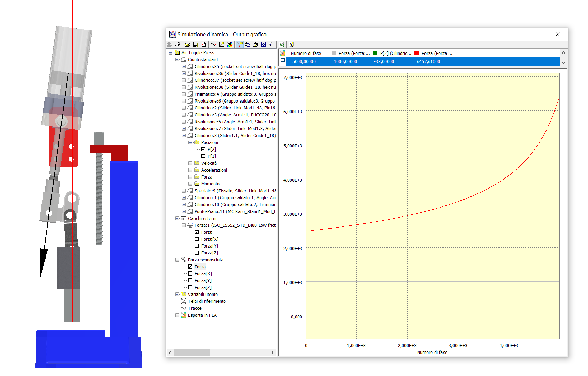Check the P[1] position checkbox

203,156
